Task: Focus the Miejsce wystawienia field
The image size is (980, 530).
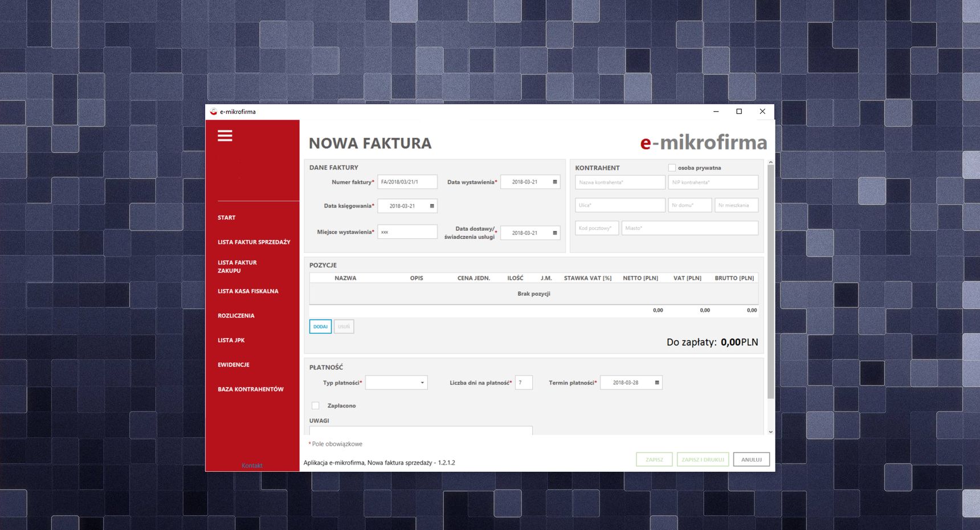Action: [407, 232]
